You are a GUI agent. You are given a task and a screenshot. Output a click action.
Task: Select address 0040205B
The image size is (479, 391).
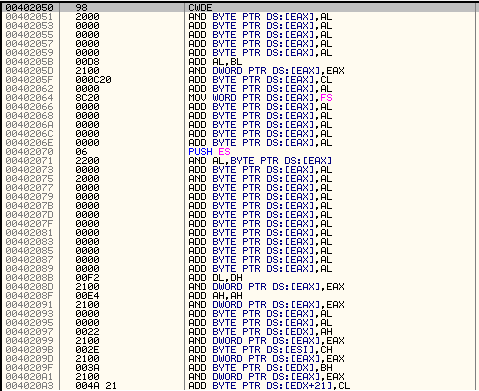tap(29, 62)
